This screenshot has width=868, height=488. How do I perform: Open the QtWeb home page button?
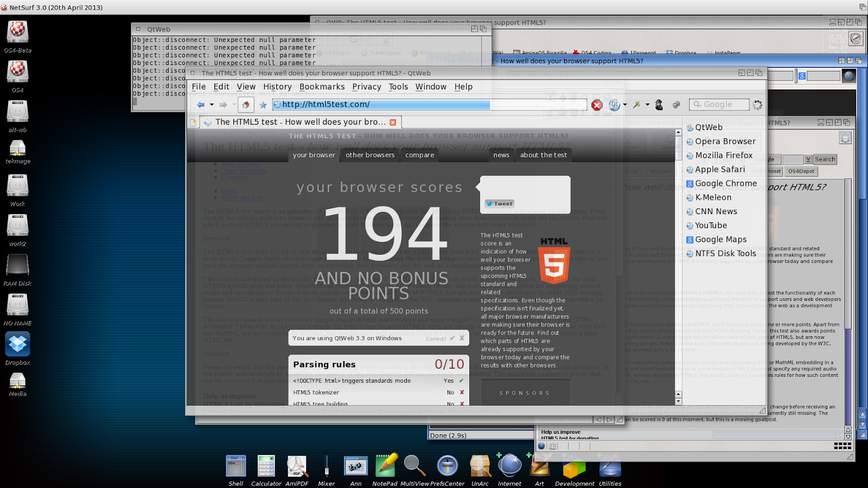click(x=246, y=105)
